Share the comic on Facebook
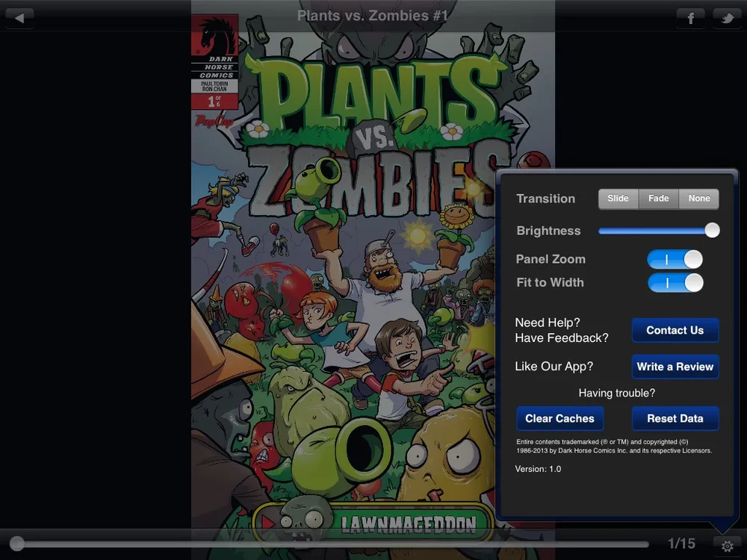The image size is (747, 560). [x=691, y=18]
